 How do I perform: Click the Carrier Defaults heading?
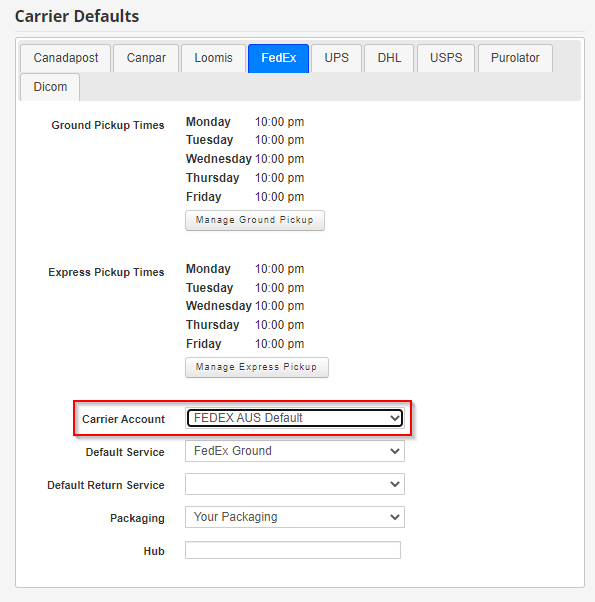pos(77,16)
